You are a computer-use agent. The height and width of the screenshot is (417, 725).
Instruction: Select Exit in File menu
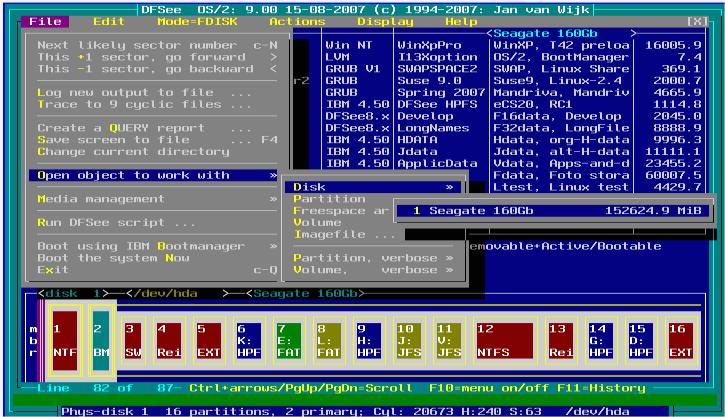point(157,270)
